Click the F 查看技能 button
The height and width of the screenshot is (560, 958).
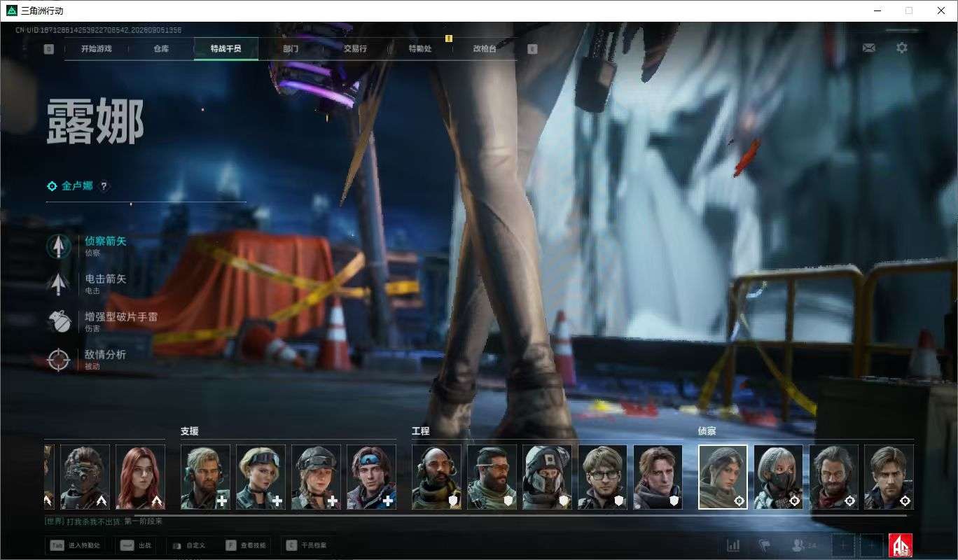247,545
